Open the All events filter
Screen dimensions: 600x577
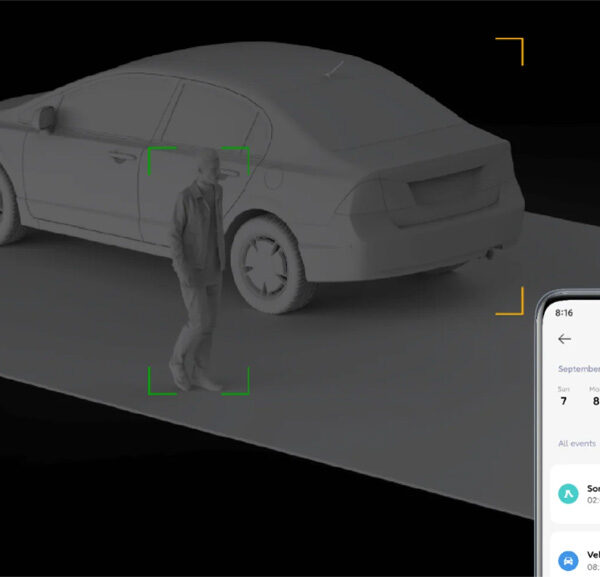click(576, 443)
